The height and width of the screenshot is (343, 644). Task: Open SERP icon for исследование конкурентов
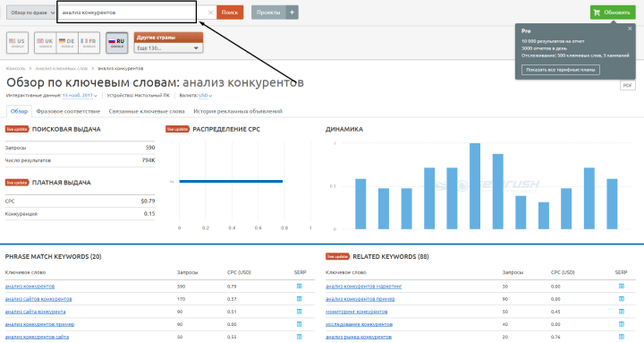click(x=622, y=324)
